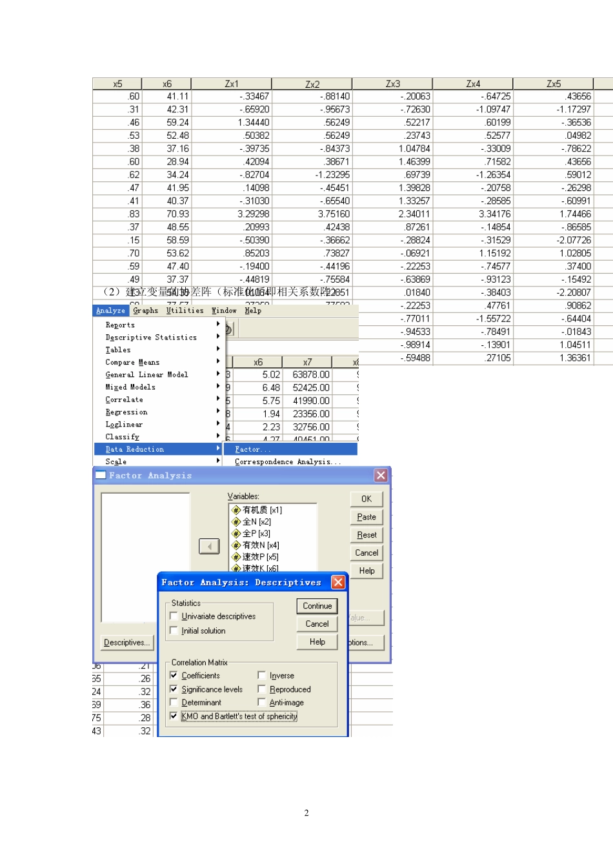Expand the Mixed Models submenu arrow
This screenshot has width=613, height=868.
click(218, 387)
